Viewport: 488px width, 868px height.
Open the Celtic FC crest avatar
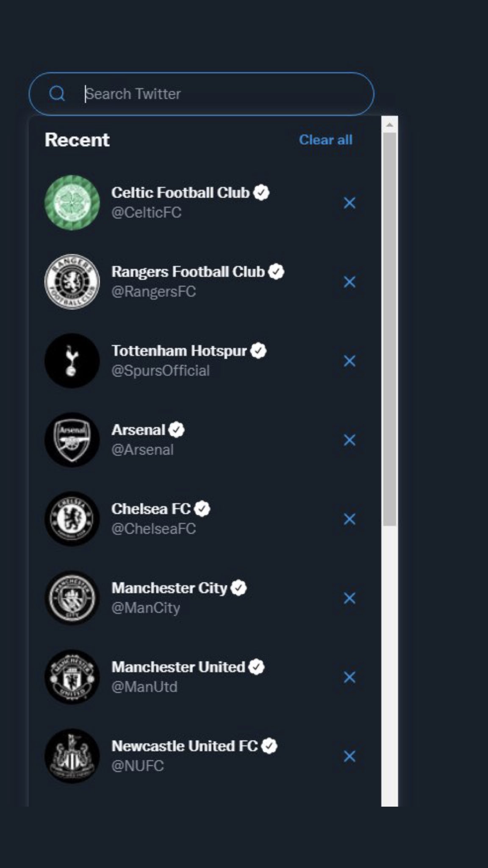[x=72, y=203]
